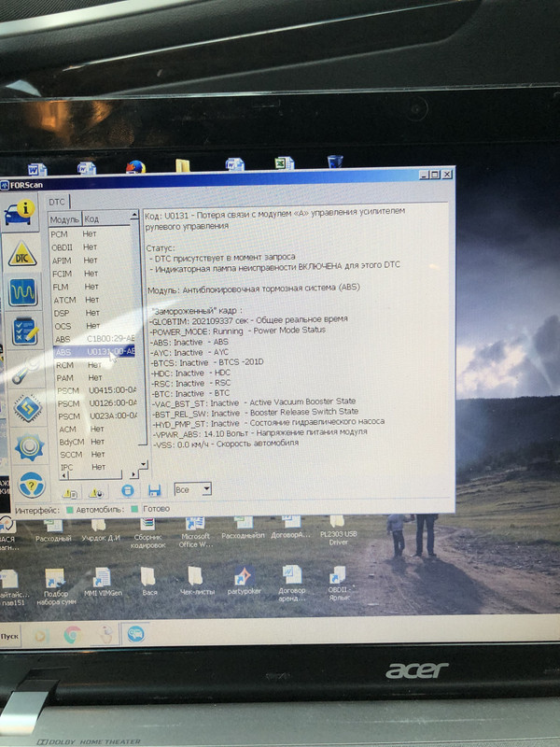The width and height of the screenshot is (560, 747).
Task: Open the gear settings section
Action: click(30, 447)
